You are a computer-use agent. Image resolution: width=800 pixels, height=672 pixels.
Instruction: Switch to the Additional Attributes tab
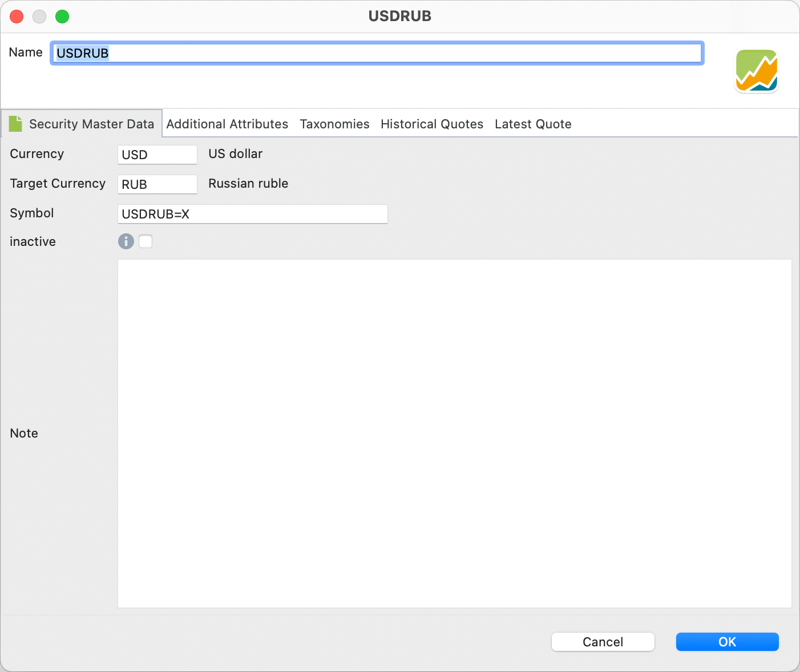click(x=227, y=124)
